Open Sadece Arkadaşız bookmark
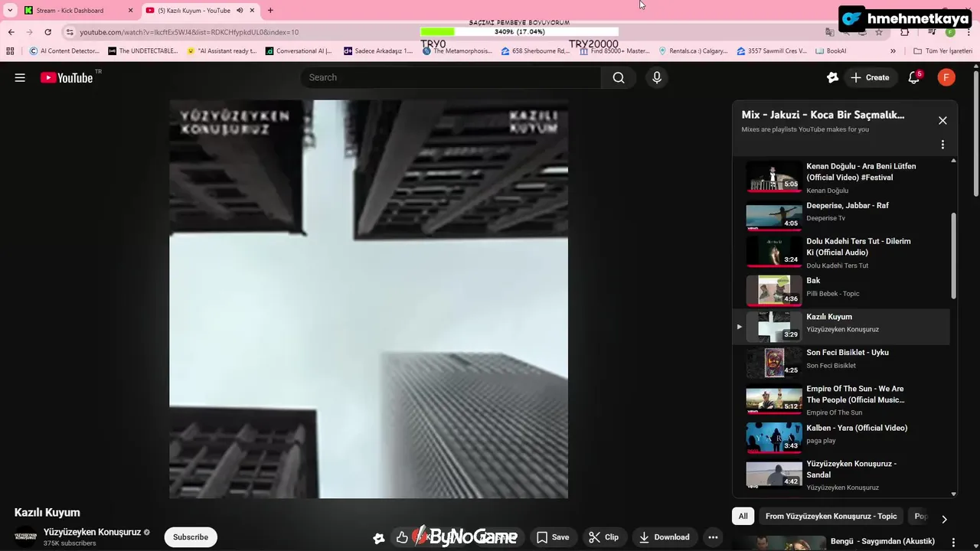Viewport: 980px width, 551px height. coord(378,51)
